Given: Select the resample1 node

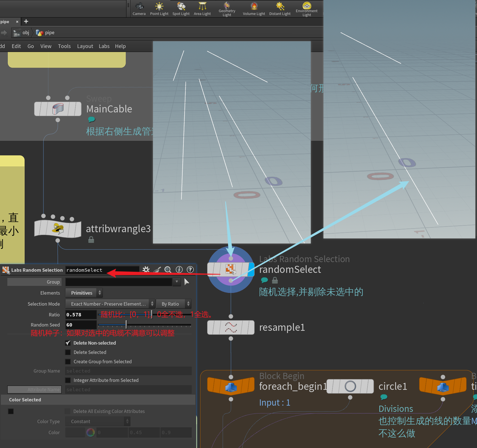Looking at the screenshot, I should pyautogui.click(x=231, y=327).
